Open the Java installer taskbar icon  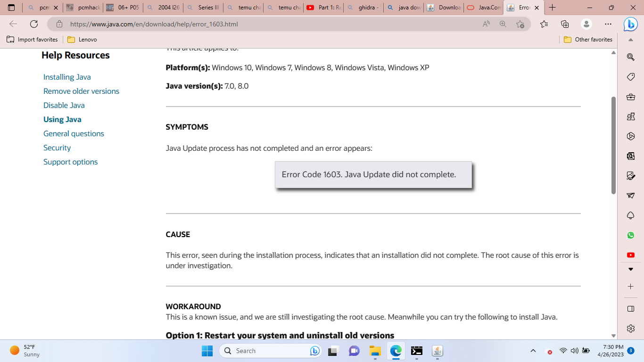coord(438,351)
